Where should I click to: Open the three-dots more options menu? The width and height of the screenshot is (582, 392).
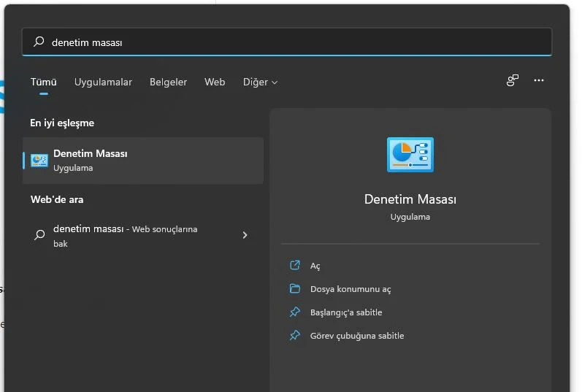[x=539, y=81]
